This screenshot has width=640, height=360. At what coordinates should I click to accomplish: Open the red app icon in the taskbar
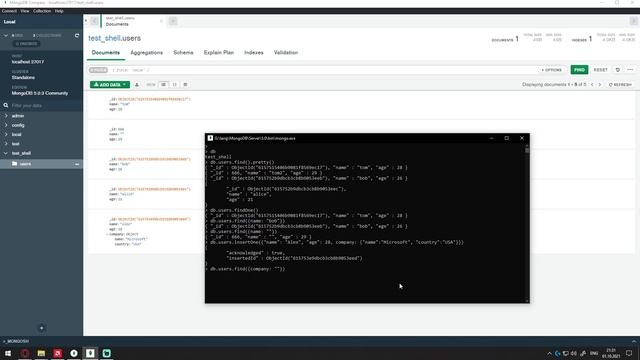(x=58, y=353)
